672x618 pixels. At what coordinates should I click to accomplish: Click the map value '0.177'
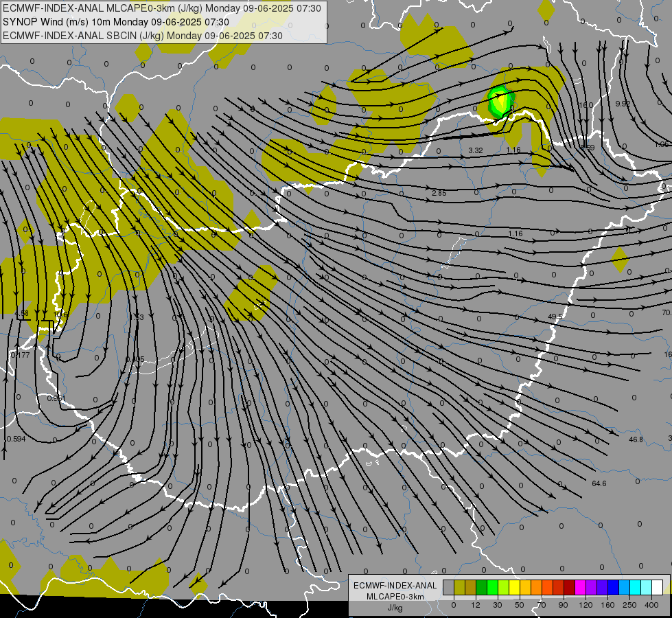click(x=20, y=355)
